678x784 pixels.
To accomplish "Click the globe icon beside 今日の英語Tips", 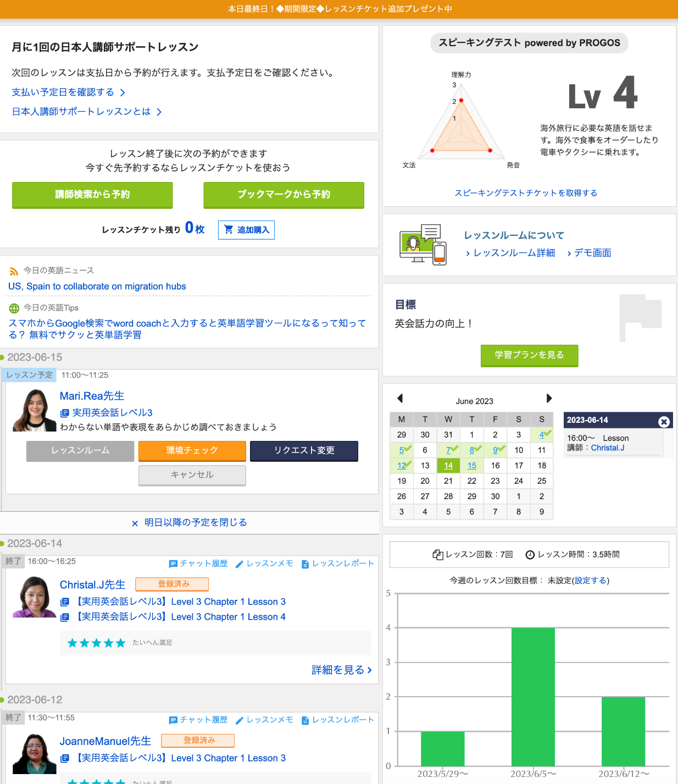I will [x=14, y=308].
